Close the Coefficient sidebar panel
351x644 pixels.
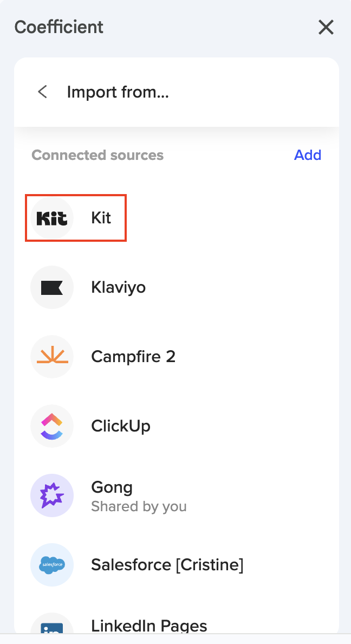326,27
